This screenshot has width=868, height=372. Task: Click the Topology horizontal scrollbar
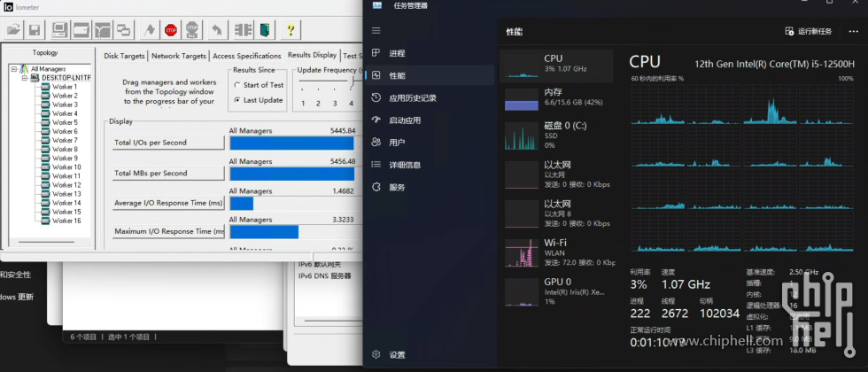(46, 242)
